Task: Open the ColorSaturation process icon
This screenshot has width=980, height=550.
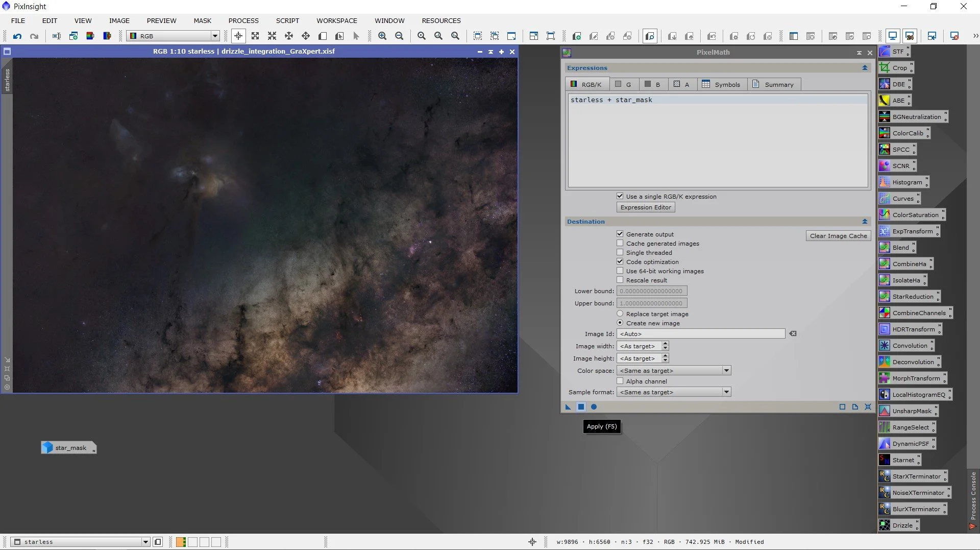Action: click(x=912, y=215)
